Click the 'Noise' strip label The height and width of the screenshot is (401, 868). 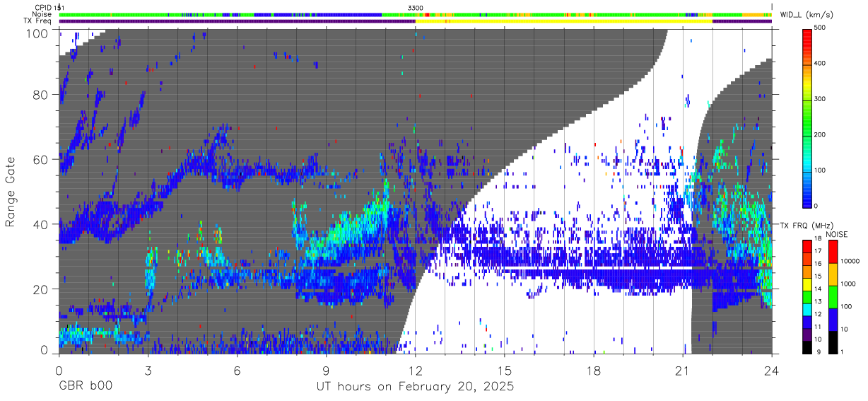[41, 14]
